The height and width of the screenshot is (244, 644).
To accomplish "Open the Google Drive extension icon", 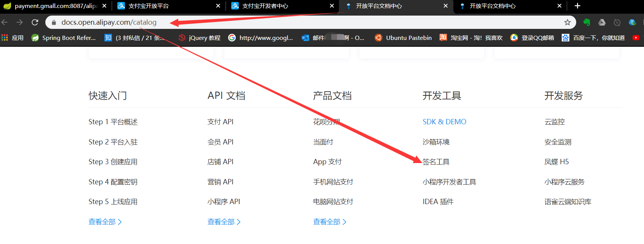I will (602, 22).
